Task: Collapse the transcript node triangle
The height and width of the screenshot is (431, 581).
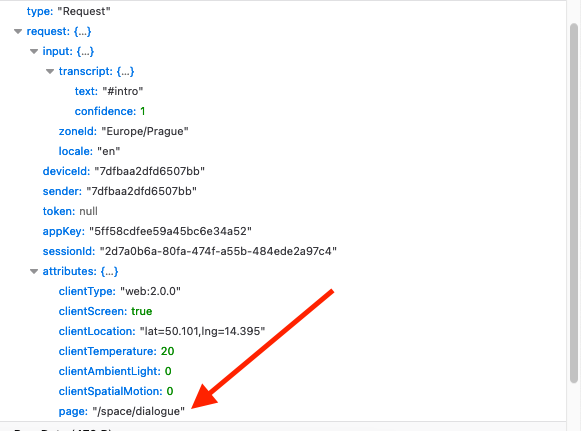Action: tap(50, 72)
